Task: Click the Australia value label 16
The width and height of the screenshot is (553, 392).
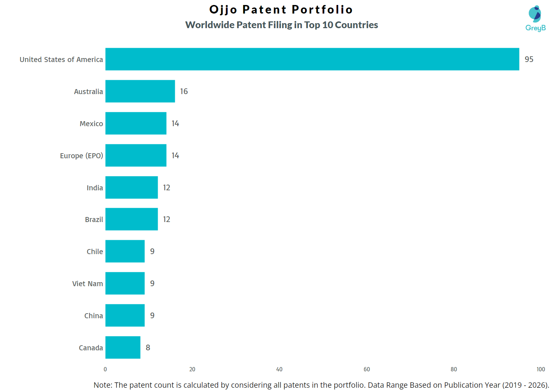Action: (x=184, y=92)
